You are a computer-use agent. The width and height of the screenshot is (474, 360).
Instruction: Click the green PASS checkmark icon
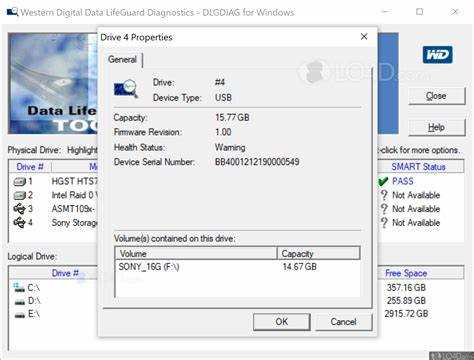point(383,181)
